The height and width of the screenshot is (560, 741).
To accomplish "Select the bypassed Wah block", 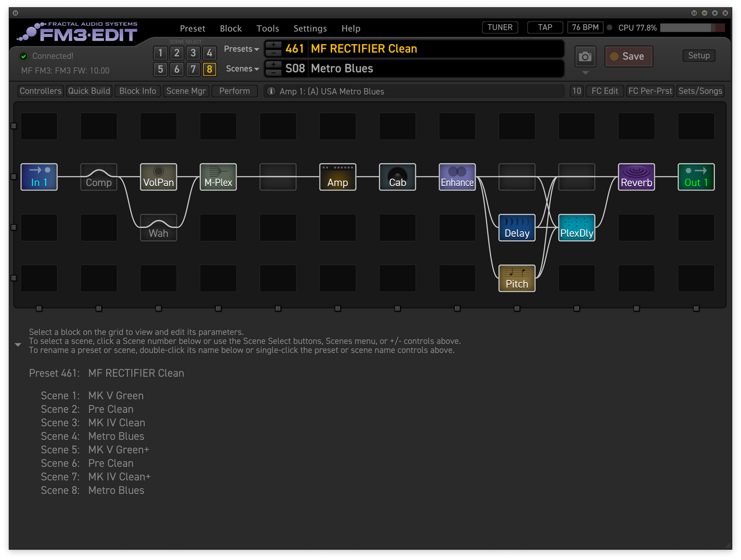I will 158,228.
